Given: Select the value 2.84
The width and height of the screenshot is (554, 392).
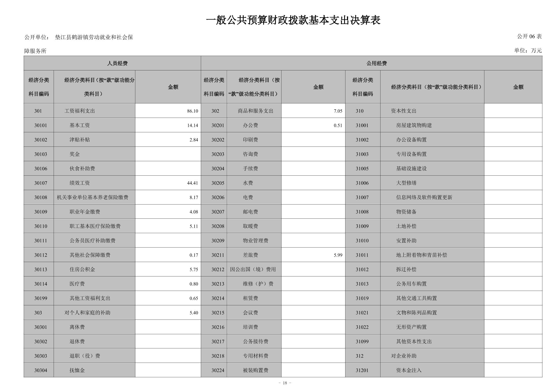Looking at the screenshot, I should (194, 140).
